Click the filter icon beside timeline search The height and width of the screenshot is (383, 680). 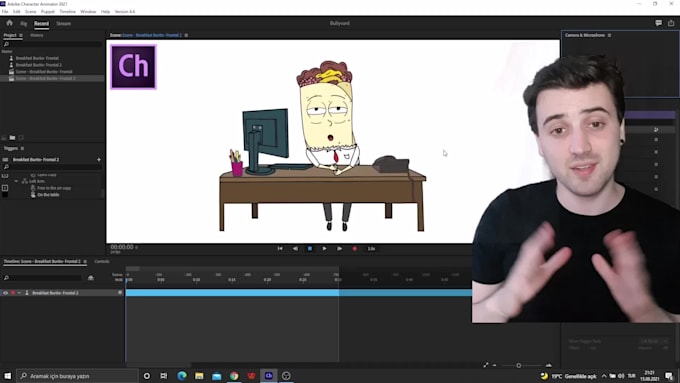pos(91,278)
